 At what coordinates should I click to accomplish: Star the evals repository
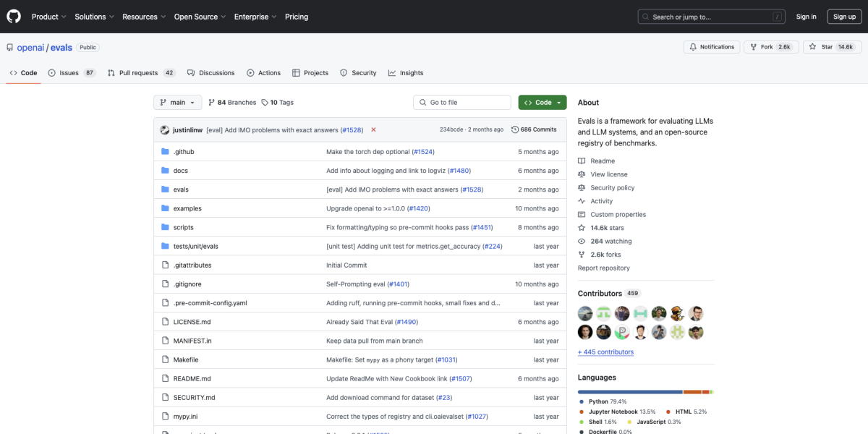[x=832, y=46]
